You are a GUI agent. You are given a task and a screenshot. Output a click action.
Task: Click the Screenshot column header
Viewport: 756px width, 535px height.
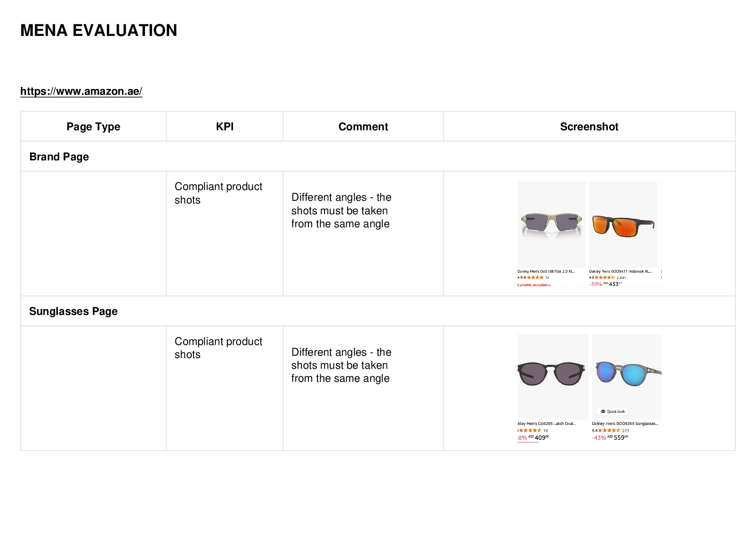tap(589, 127)
